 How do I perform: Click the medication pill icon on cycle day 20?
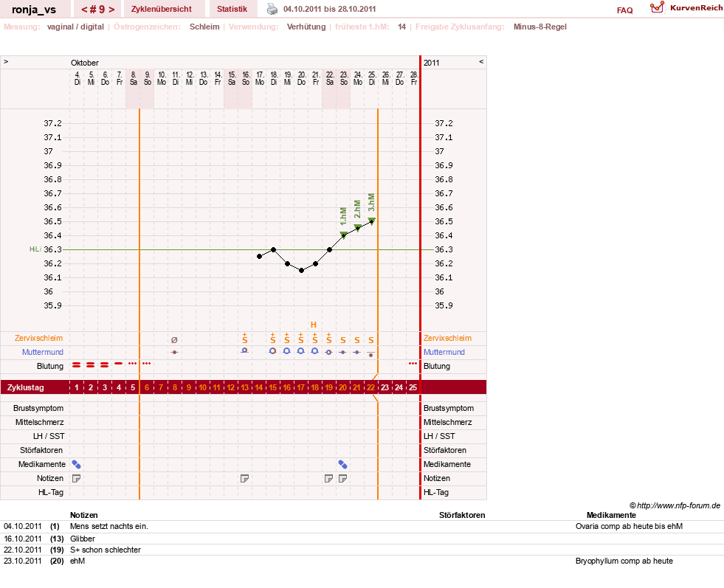(x=342, y=464)
